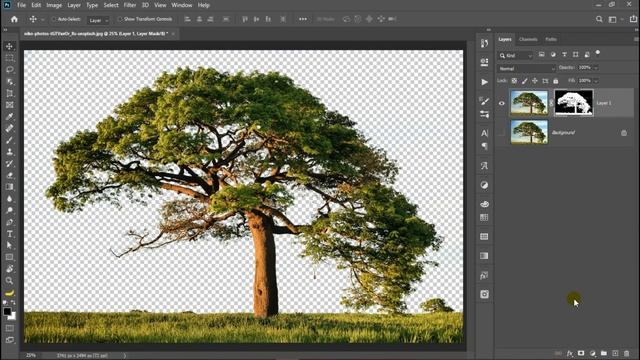Toggle Lock transparent pixels

[x=514, y=81]
